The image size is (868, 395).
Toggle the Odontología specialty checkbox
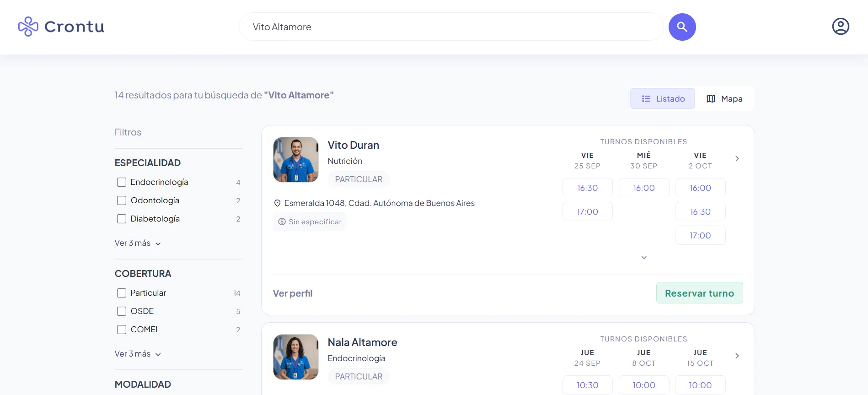[x=122, y=200]
